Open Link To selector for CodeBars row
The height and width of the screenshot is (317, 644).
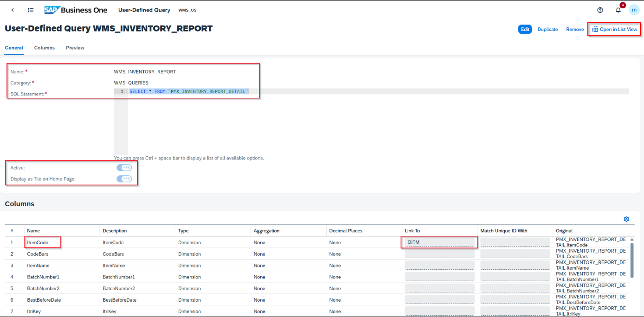pos(438,254)
